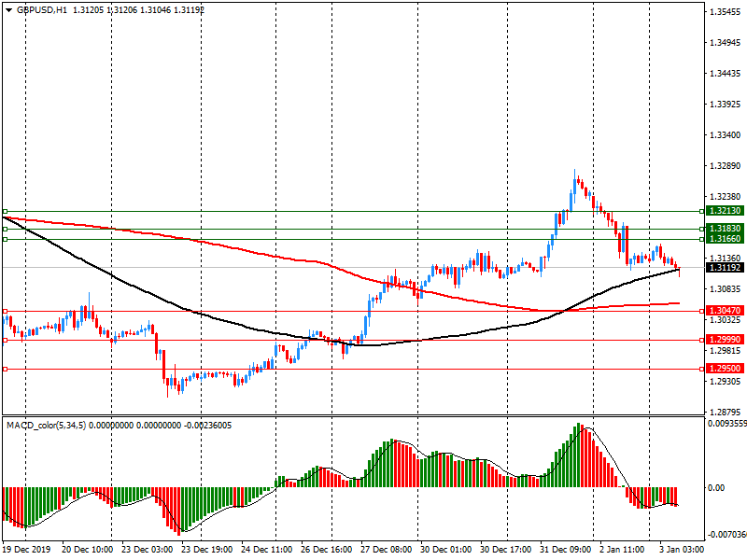Grab left handle of 1.31660 horizontal line

coord(6,239)
